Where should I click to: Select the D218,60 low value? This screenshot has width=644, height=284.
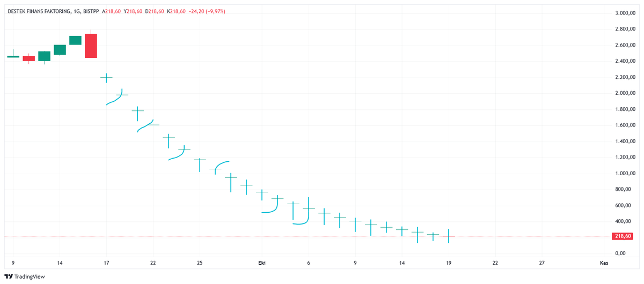click(x=153, y=11)
